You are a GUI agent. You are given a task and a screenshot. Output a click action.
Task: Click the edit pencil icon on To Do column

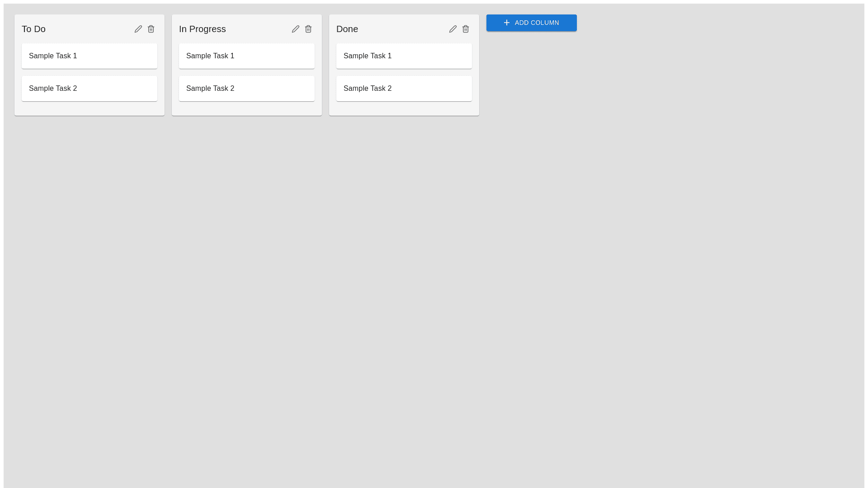(138, 29)
